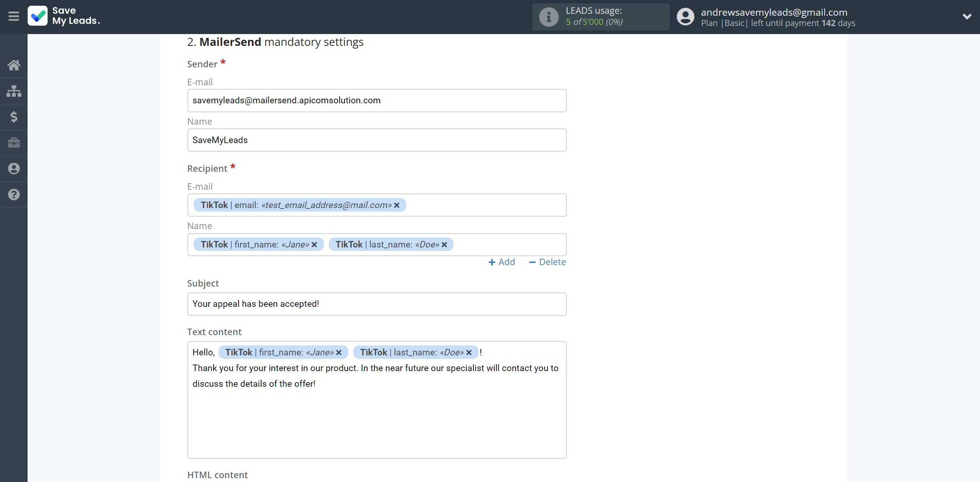
Task: Click the HTML content label
Action: [217, 475]
